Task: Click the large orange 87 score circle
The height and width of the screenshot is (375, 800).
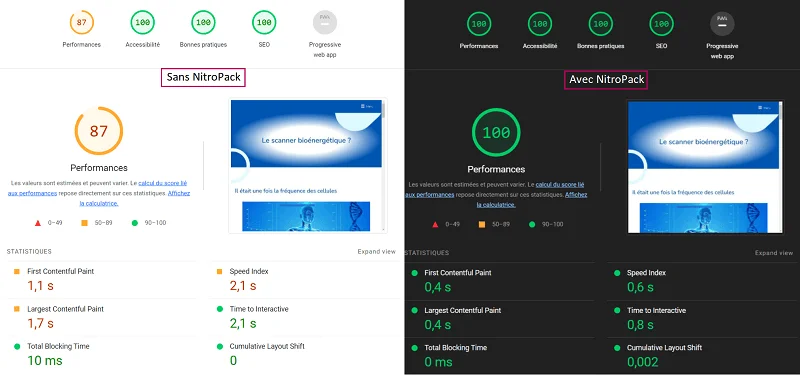Action: (98, 131)
